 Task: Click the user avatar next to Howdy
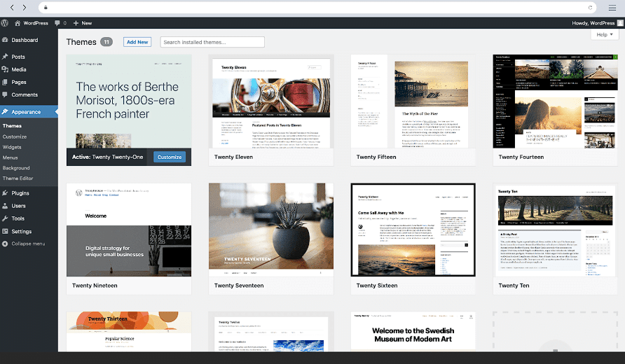pos(620,23)
